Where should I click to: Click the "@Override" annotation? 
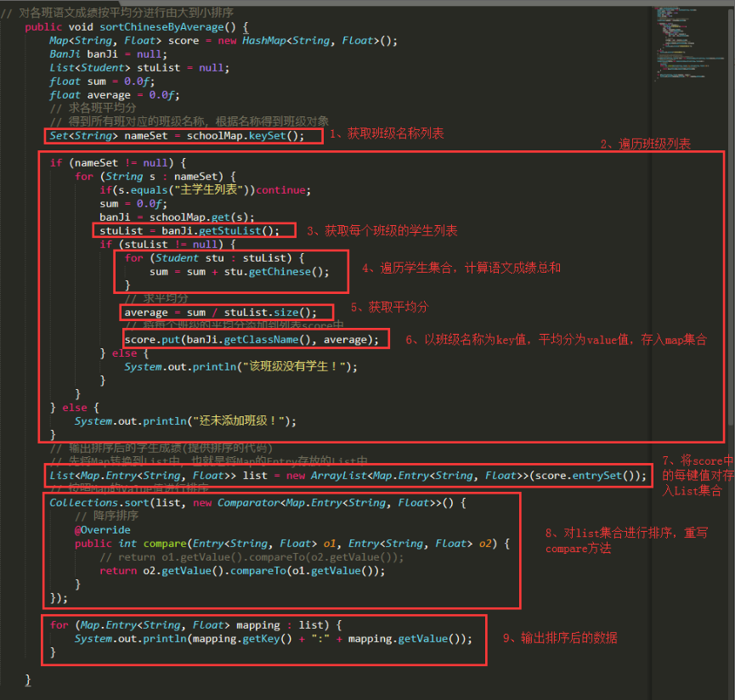(x=102, y=530)
